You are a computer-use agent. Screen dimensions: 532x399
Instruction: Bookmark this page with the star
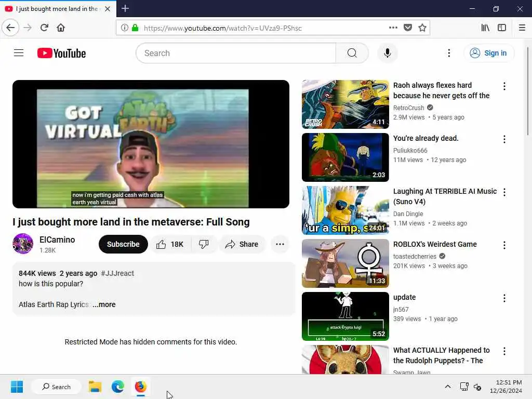click(422, 28)
